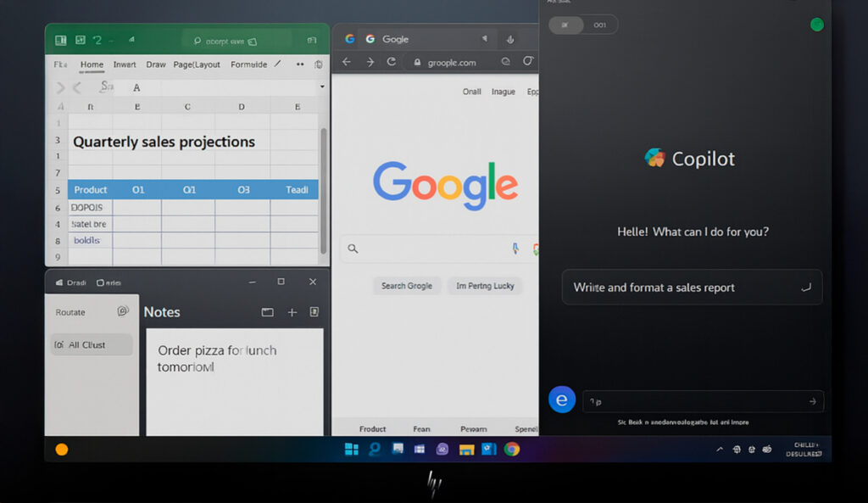Select the "Quarterly sales projections" cell
The height and width of the screenshot is (503, 868).
(x=164, y=142)
